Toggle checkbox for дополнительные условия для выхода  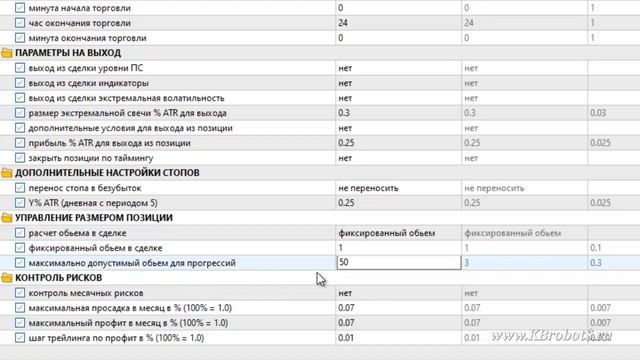20,128
